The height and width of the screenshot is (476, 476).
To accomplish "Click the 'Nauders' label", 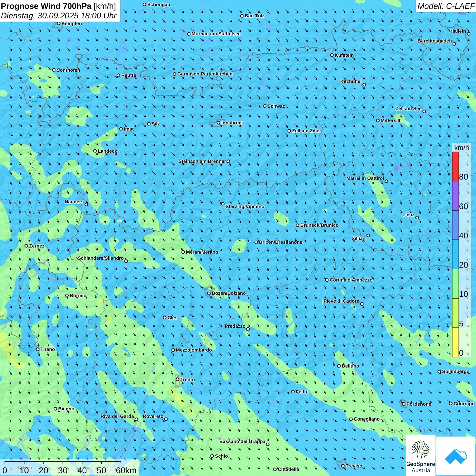I will (74, 202).
